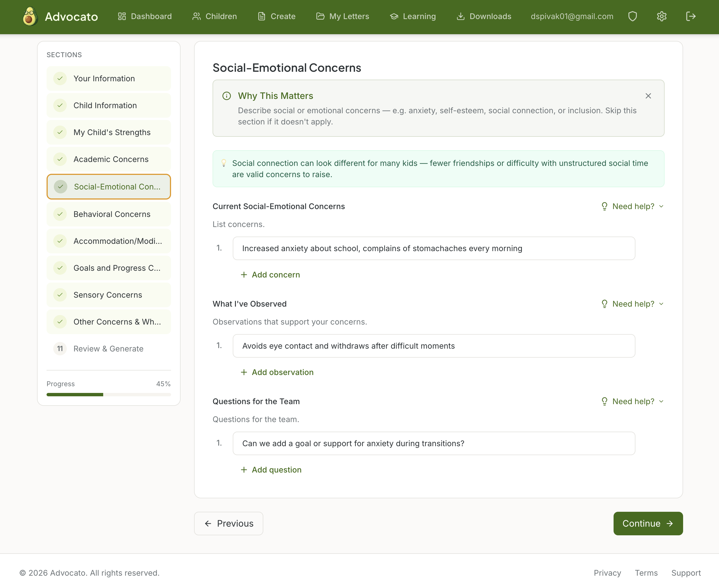Click the Avoids eye contact observation field
This screenshot has height=588, width=719.
(x=434, y=346)
